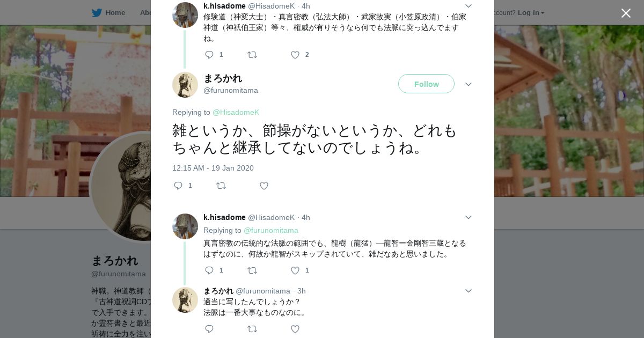Reply to the top k.hisadome tweet
Image resolution: width=644 pixels, height=338 pixels.
tap(209, 55)
